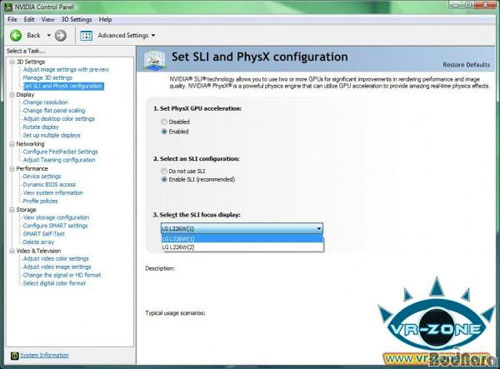Screen dimensions: 500x369
Task: Open the Back history dropdown arrow
Action: pyautogui.click(x=49, y=35)
